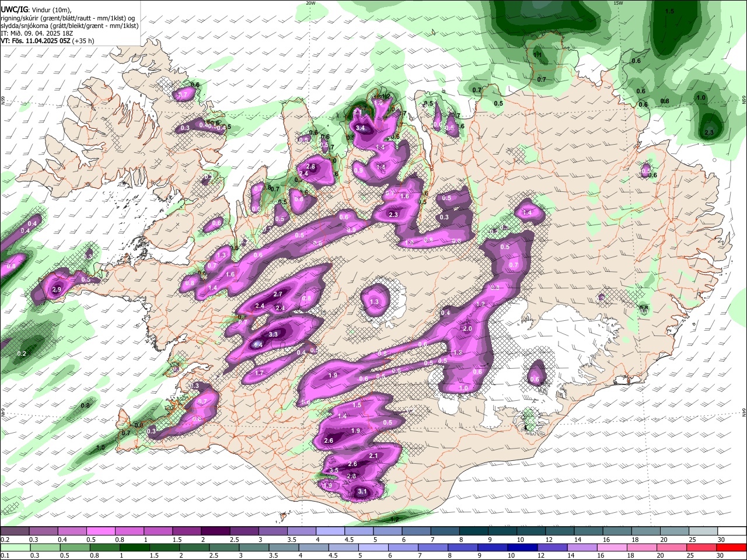Click the '15W' longitude label at top

pyautogui.click(x=618, y=3)
